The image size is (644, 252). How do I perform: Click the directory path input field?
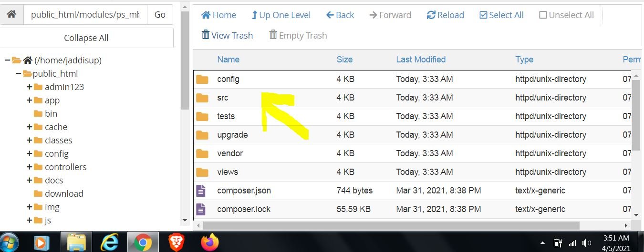(85, 15)
